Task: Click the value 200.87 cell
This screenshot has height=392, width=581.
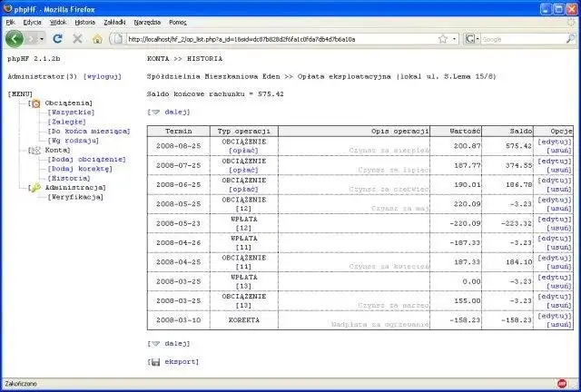Action: pos(456,146)
